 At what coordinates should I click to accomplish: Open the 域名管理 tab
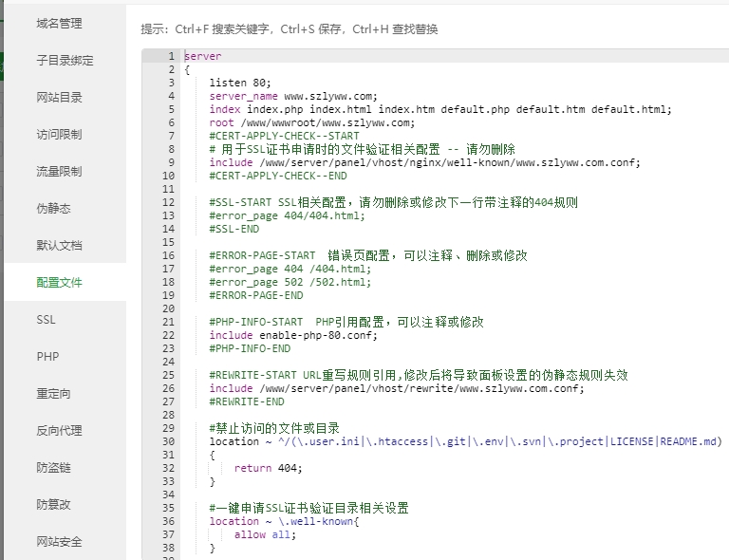60,23
